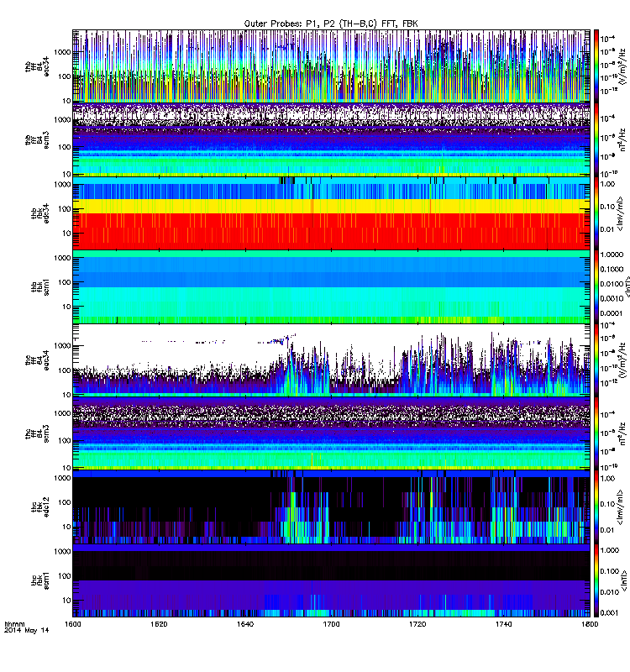Click the 'thb fbk edc34' panel label
Image resolution: width=630 pixels, height=672 pixels.
39,213
